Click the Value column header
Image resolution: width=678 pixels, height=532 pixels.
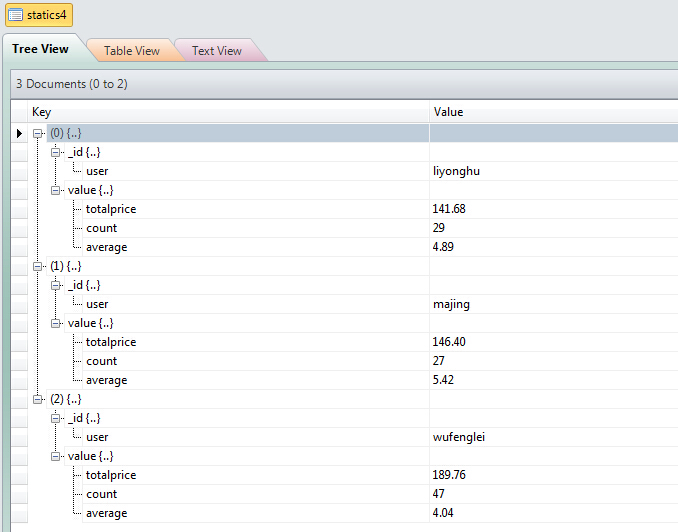(x=554, y=112)
